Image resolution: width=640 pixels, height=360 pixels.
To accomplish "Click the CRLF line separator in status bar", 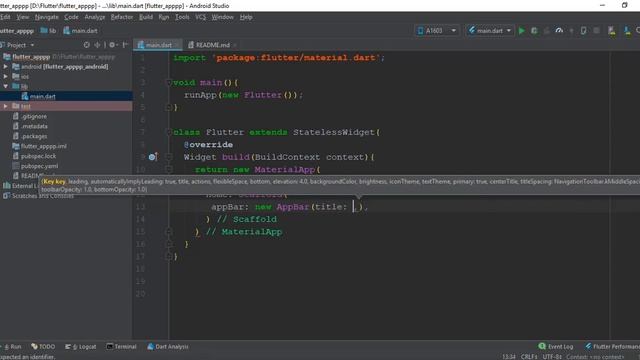I will tap(529, 357).
